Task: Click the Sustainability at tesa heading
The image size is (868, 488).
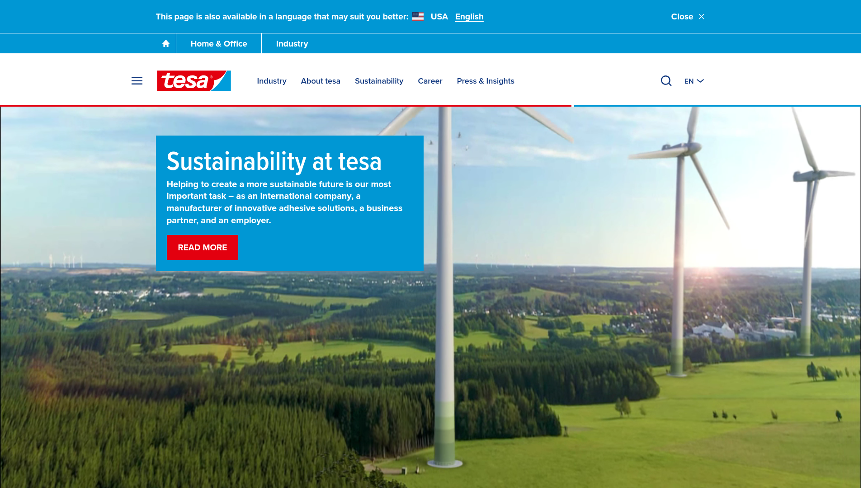Action: [274, 161]
